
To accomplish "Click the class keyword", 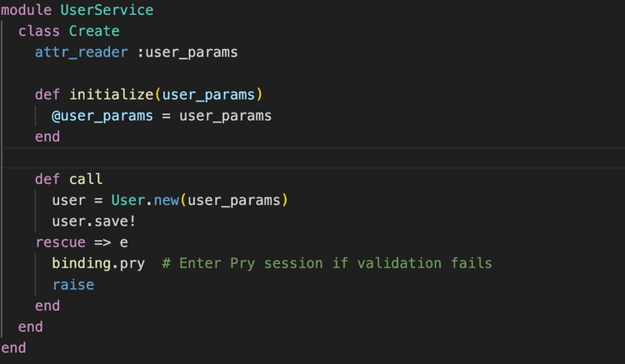I will (39, 32).
